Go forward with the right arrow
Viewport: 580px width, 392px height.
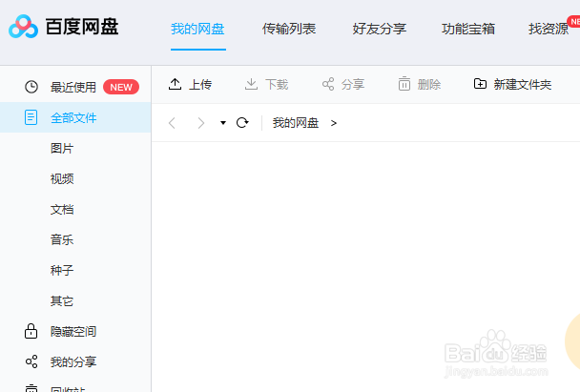click(201, 123)
